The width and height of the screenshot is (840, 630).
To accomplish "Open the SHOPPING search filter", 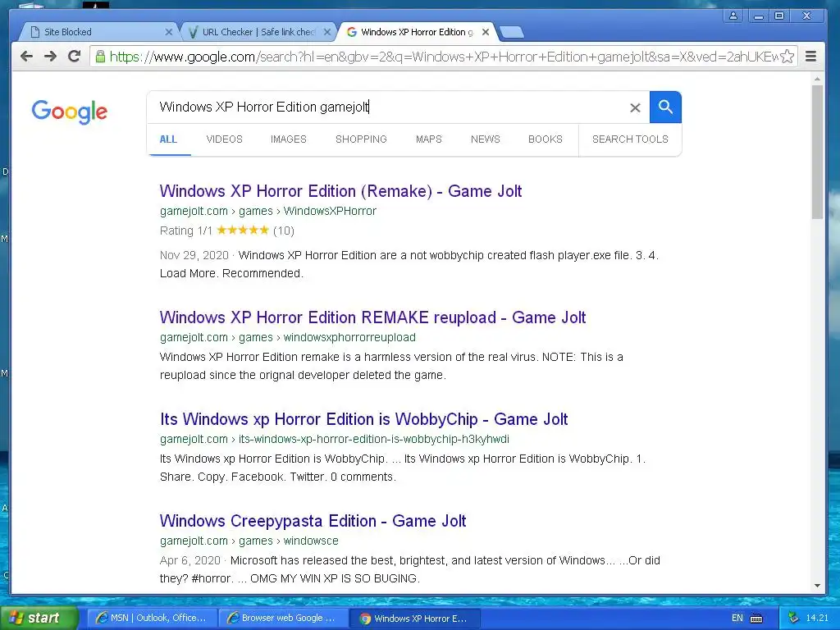I will pyautogui.click(x=361, y=139).
